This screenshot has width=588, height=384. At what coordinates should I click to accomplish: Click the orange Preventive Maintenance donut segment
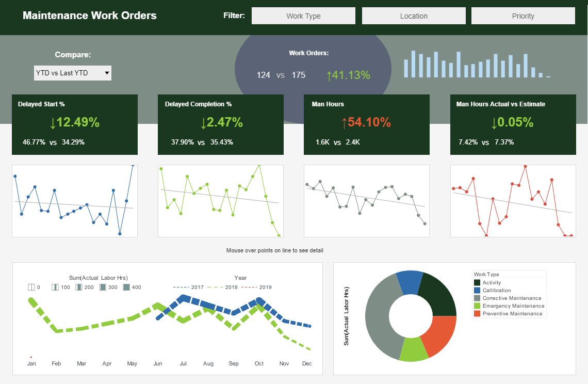(439, 334)
